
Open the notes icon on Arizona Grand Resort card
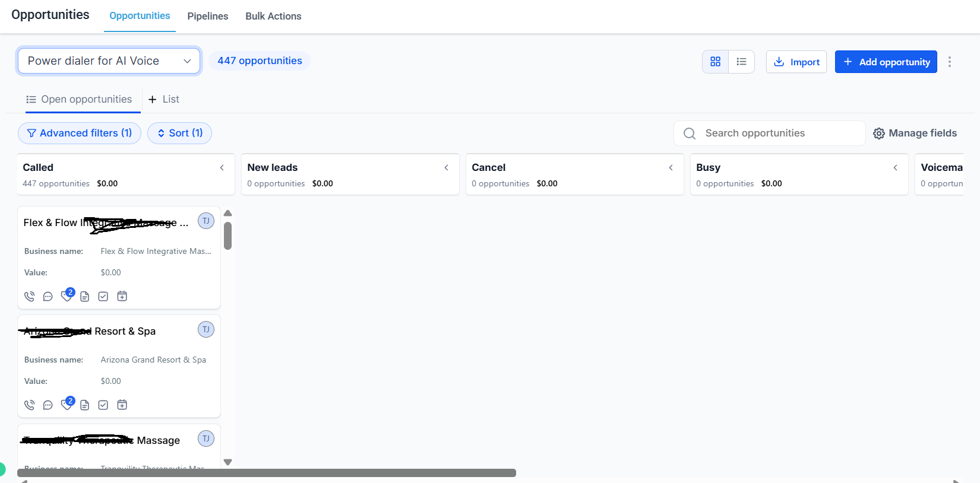click(85, 405)
